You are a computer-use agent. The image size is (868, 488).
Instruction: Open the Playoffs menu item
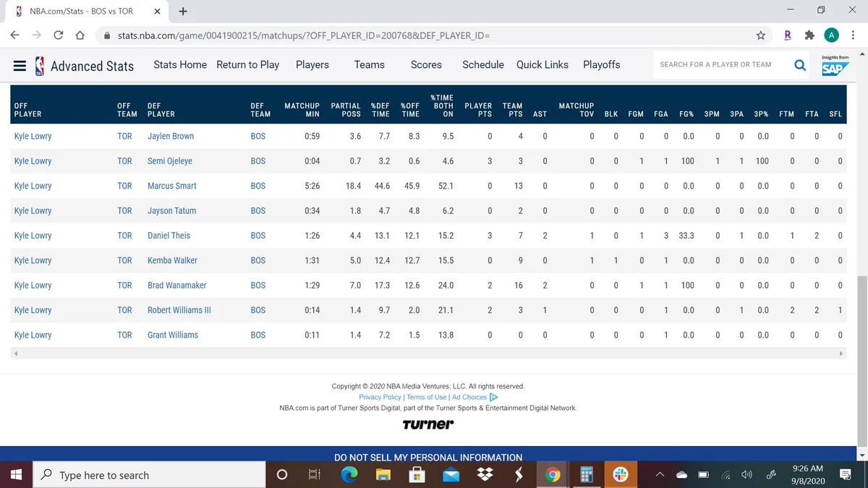(601, 64)
